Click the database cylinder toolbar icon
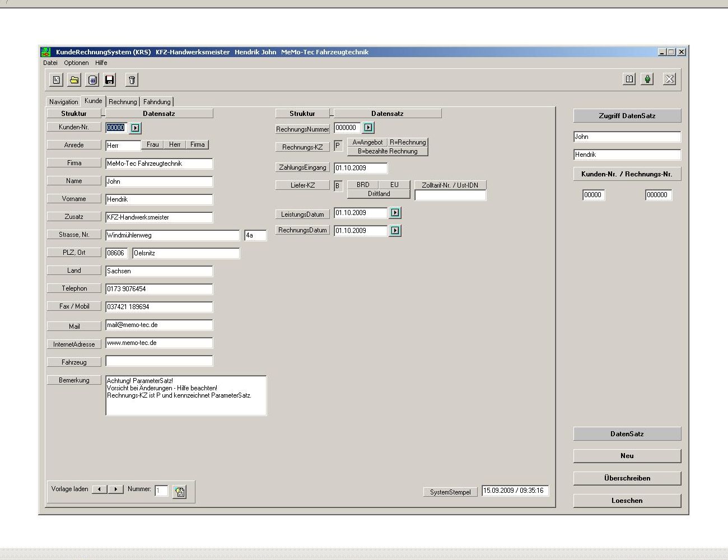The image size is (728, 560). (x=92, y=80)
